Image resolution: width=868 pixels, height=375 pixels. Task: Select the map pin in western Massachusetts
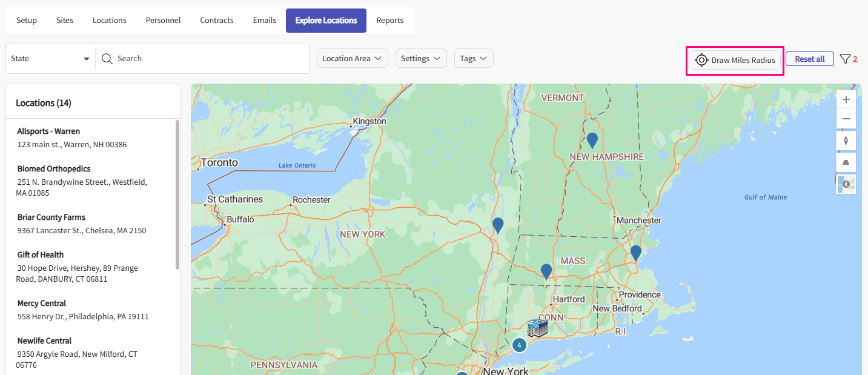pyautogui.click(x=546, y=271)
